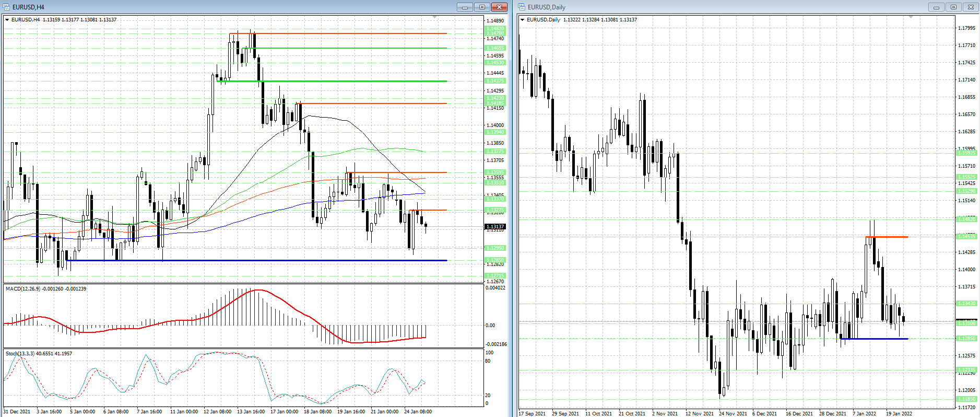980x417 pixels.
Task: Click the 19 Jan 2022 date on Daily time axis
Action: coord(899,413)
